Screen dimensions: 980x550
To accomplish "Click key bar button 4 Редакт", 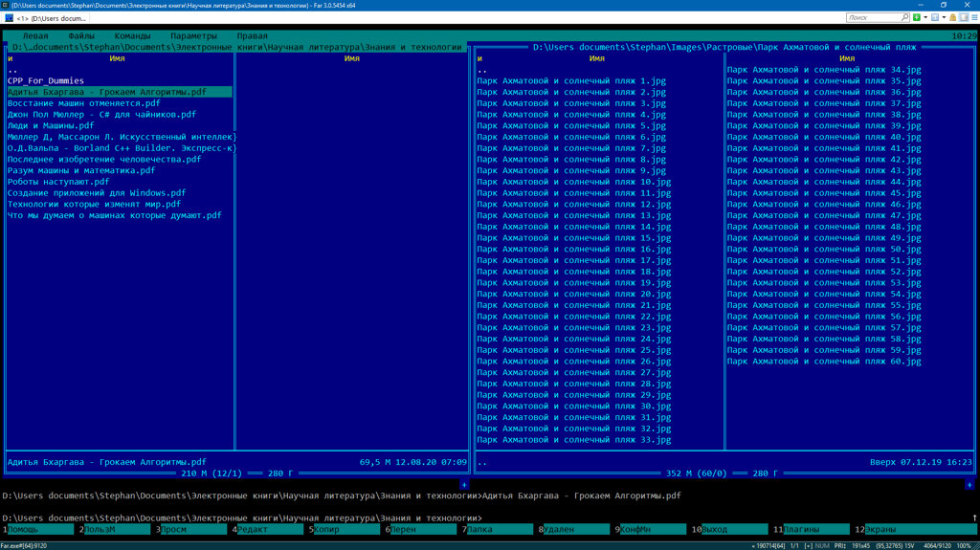I will coord(270,529).
